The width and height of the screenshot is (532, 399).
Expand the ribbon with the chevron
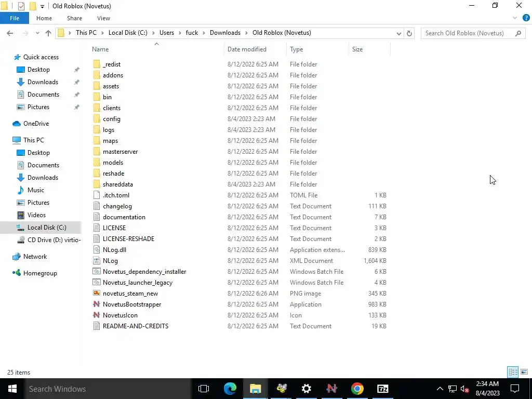coord(515,18)
